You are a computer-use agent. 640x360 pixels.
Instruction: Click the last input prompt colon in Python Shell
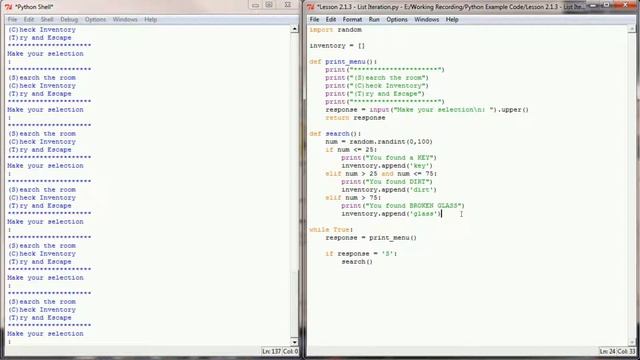tap(9, 342)
